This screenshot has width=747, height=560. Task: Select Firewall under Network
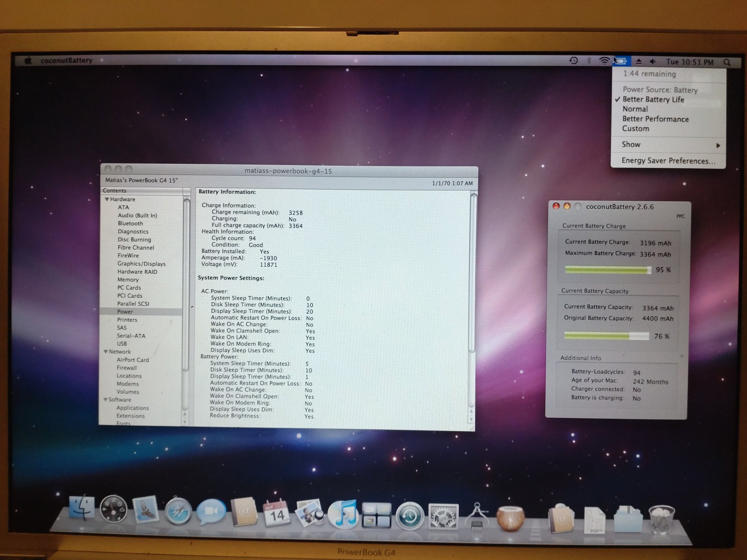click(x=127, y=368)
